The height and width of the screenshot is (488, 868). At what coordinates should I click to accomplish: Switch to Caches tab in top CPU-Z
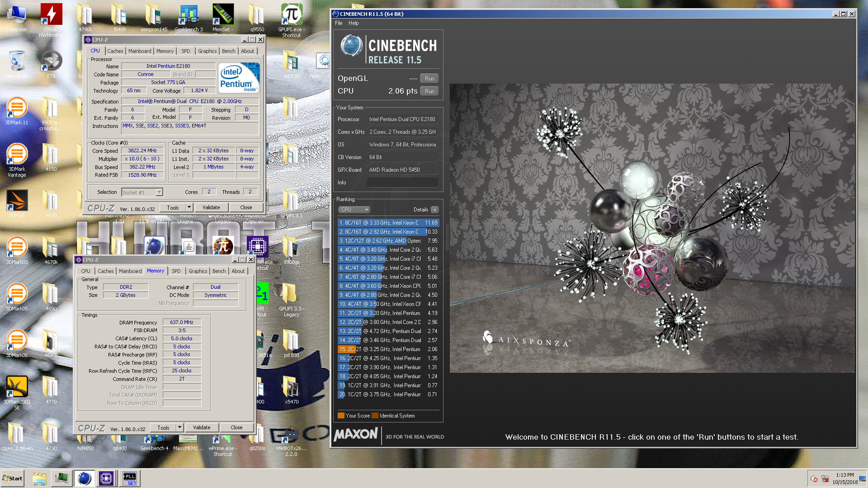[x=115, y=51]
